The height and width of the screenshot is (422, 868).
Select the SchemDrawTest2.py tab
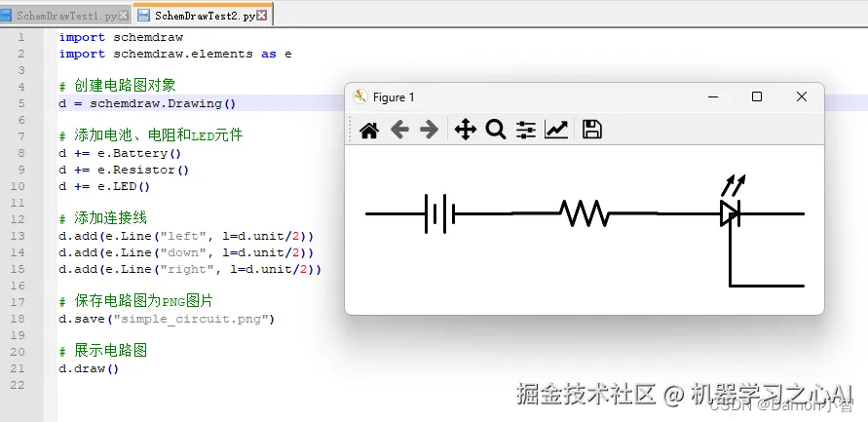coord(205,16)
